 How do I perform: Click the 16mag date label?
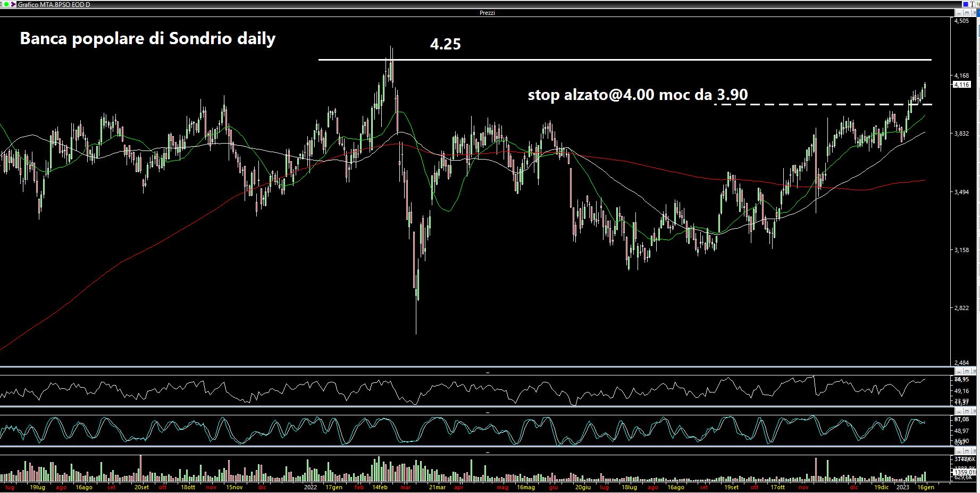(x=525, y=487)
